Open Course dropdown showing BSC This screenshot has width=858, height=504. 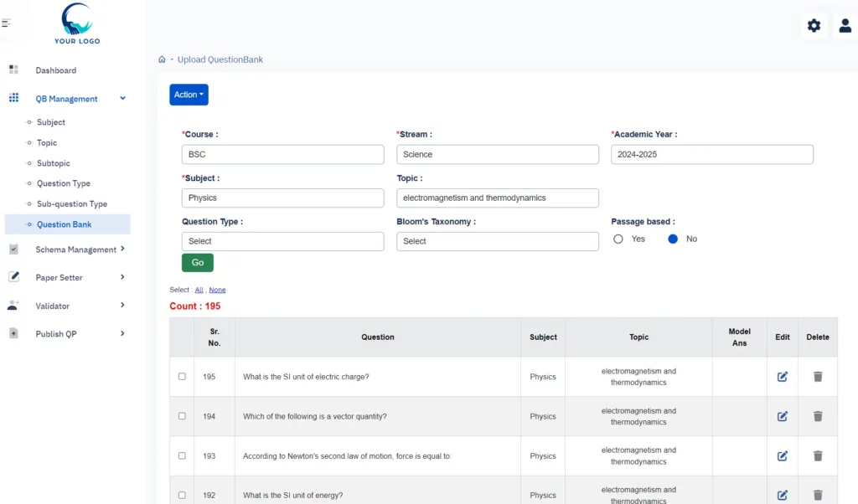point(283,154)
